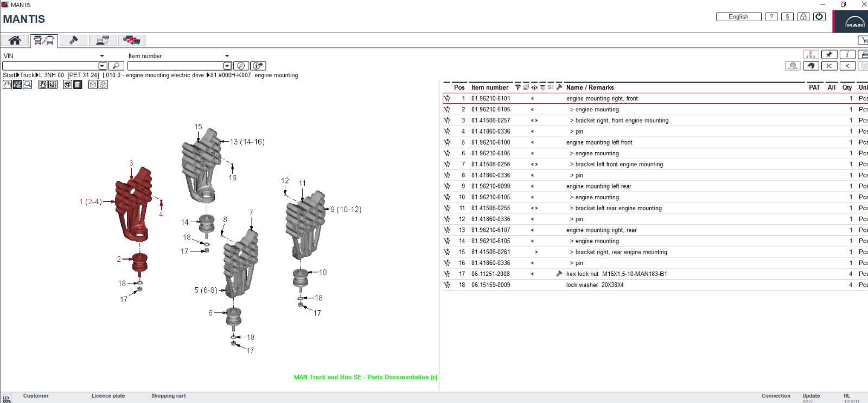Image resolution: width=868 pixels, height=403 pixels.
Task: Click the replacement arrows in row 81.41506-0257
Action: [534, 121]
